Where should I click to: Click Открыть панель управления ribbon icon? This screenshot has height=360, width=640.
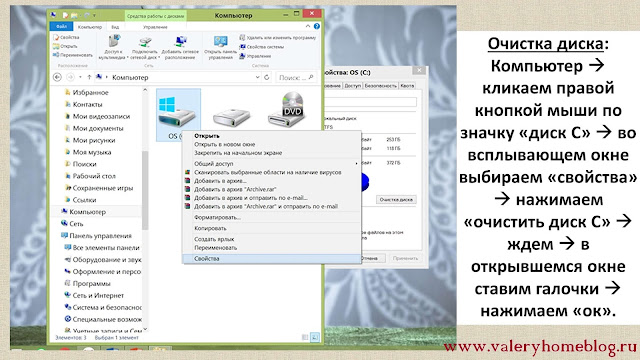coord(220,48)
